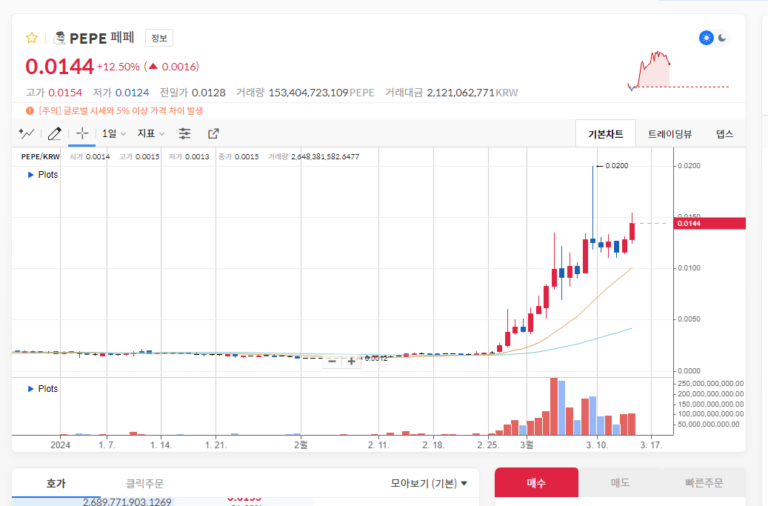Screen dimensions: 768x506
Task: Click the 전일가 0.0128 value
Action: click(x=208, y=93)
